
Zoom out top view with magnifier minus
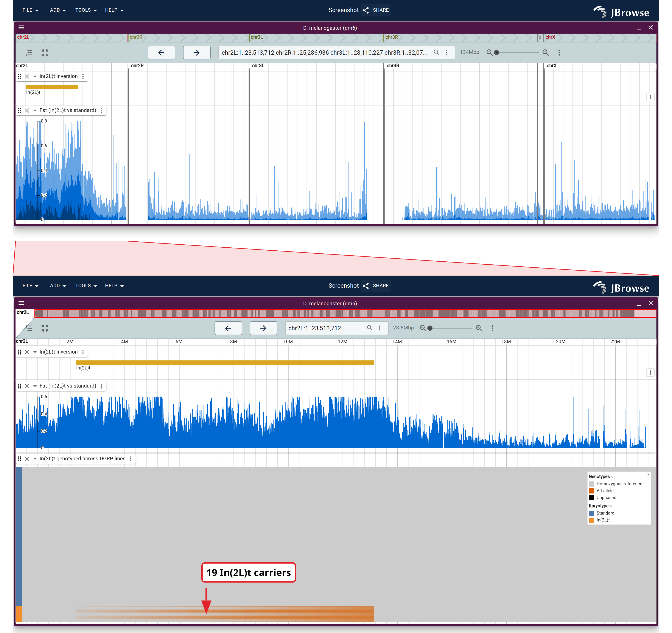click(x=489, y=52)
